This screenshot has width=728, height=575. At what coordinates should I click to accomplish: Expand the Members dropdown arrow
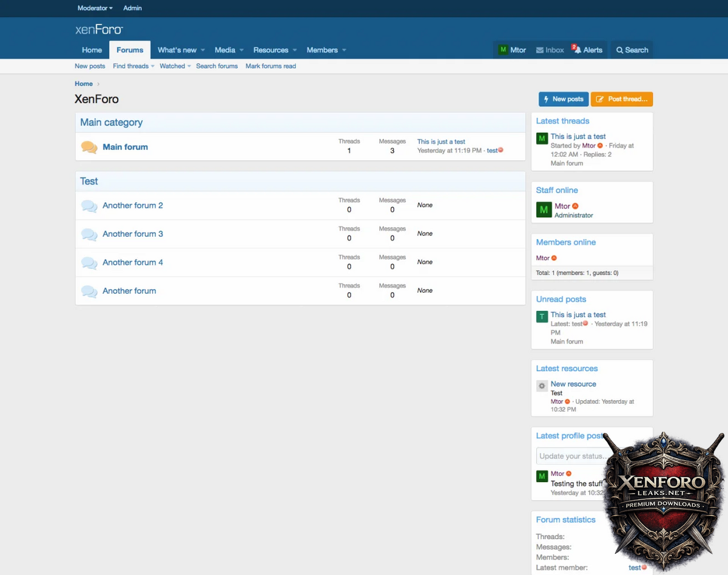click(344, 50)
